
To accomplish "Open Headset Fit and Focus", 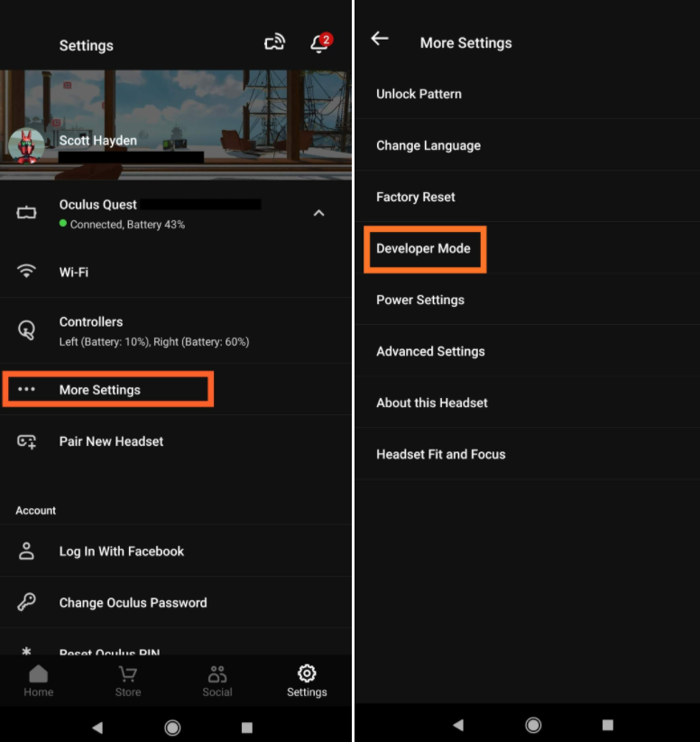I will 440,454.
